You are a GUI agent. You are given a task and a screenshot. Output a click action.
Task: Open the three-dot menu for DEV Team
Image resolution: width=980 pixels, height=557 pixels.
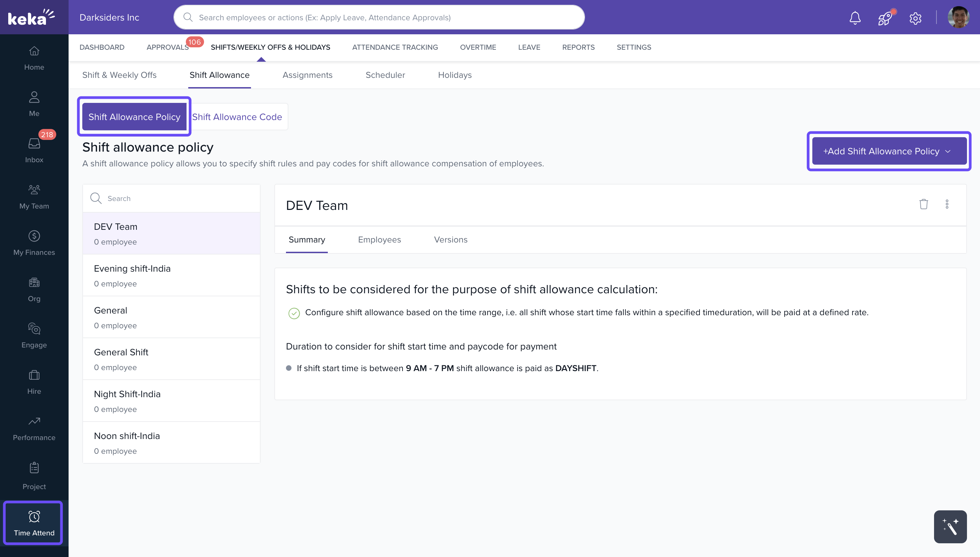tap(947, 204)
